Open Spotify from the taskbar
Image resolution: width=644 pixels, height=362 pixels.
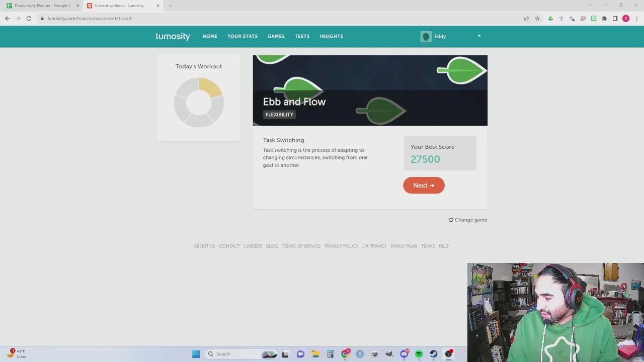419,354
